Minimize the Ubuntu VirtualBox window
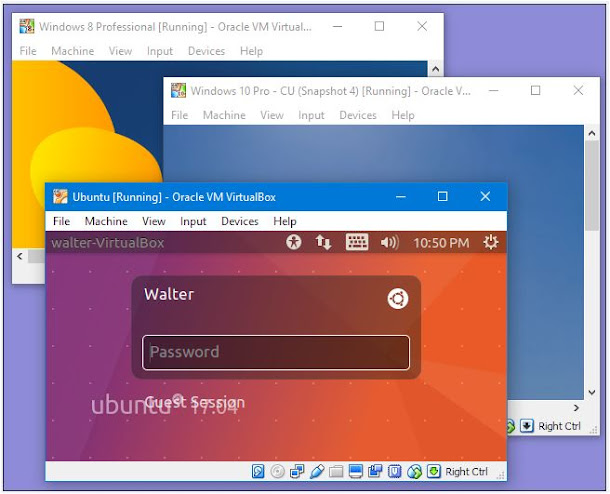610x494 pixels. click(x=401, y=197)
